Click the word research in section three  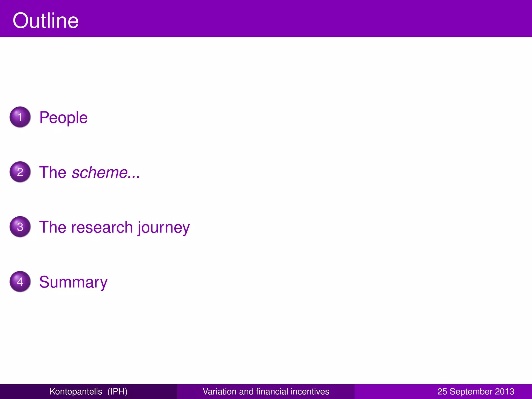102,227
